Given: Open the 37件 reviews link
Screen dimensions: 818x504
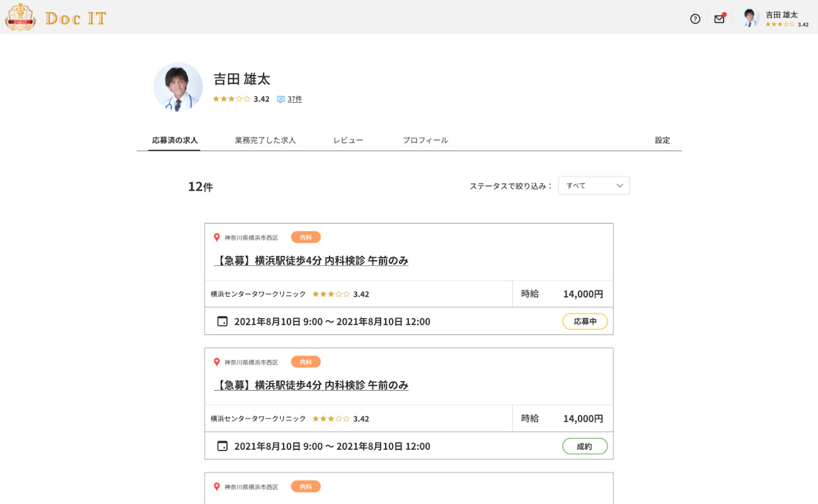Looking at the screenshot, I should [294, 99].
